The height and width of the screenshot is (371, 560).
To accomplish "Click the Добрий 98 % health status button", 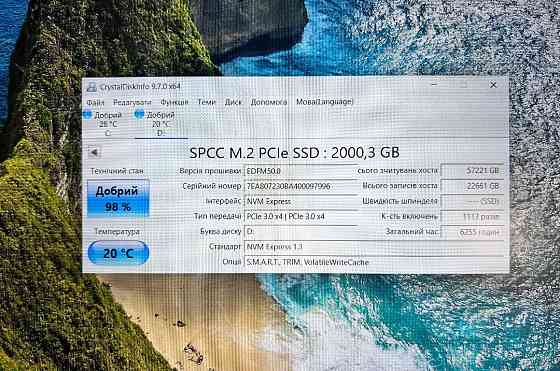I will (118, 198).
